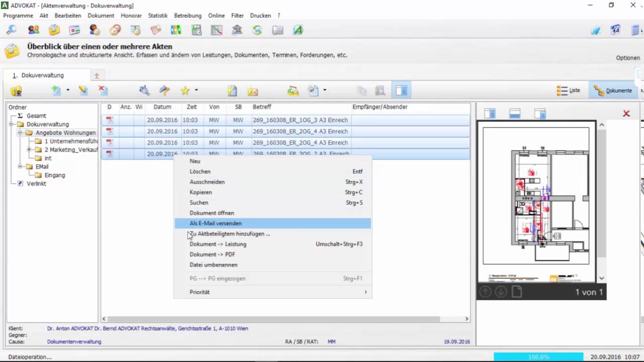Click the envelope email icon
This screenshot has width=644, height=362.
click(x=253, y=91)
